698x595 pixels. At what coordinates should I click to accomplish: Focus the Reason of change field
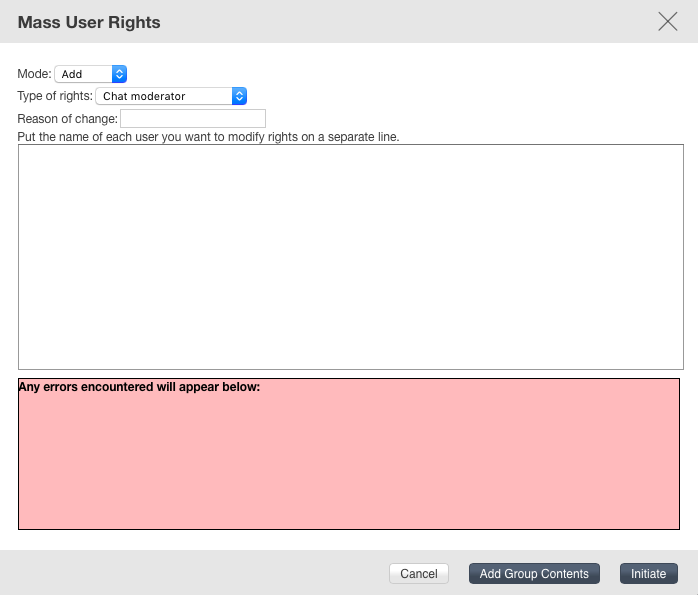tap(193, 119)
